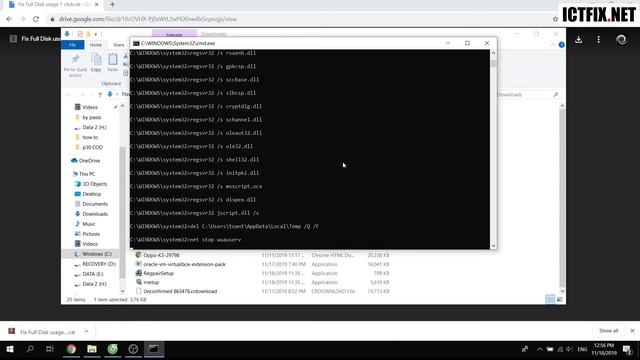Screen dimensions: 640x360
Task: Select the msetup application file
Action: click(x=151, y=282)
